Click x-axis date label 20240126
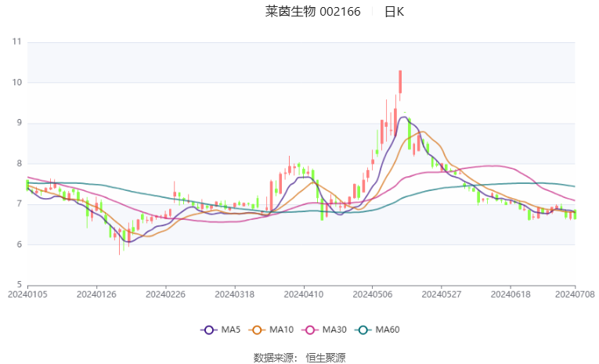 click(x=96, y=294)
